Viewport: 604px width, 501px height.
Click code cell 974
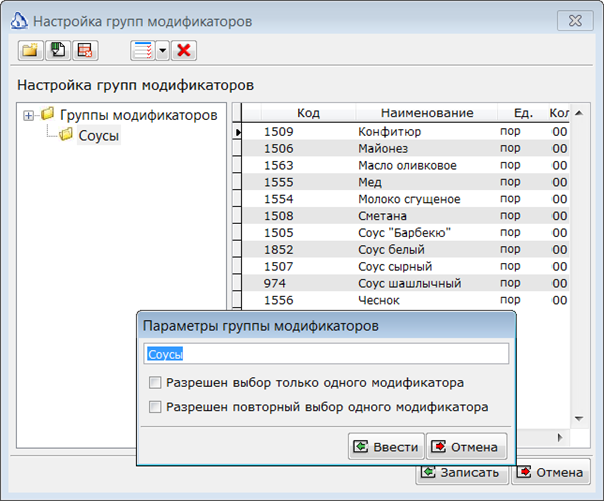pyautogui.click(x=275, y=283)
